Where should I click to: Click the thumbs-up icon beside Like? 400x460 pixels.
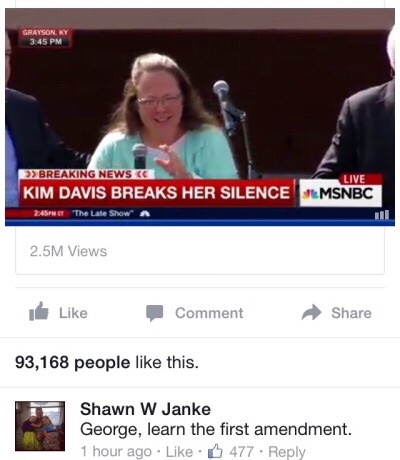pos(38,312)
